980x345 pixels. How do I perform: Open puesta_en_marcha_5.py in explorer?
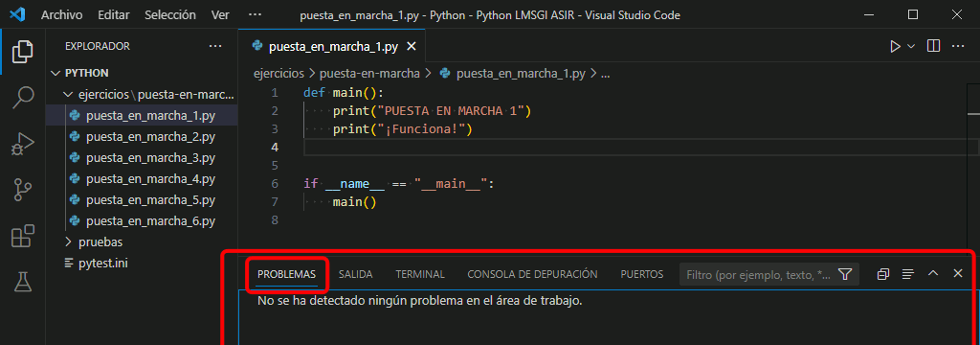pyautogui.click(x=142, y=199)
